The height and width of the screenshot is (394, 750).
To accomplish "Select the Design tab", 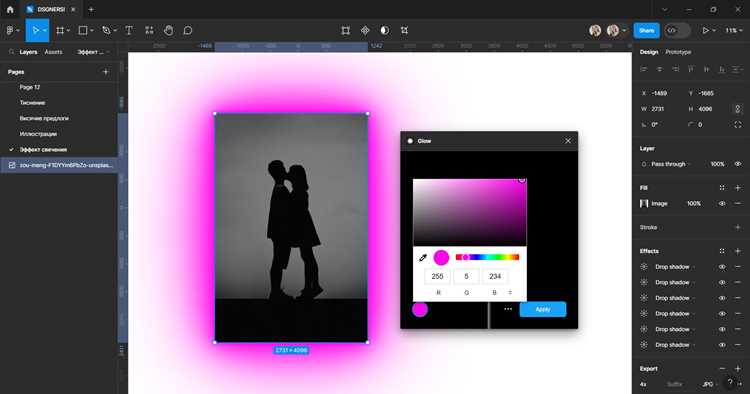I will coord(649,52).
